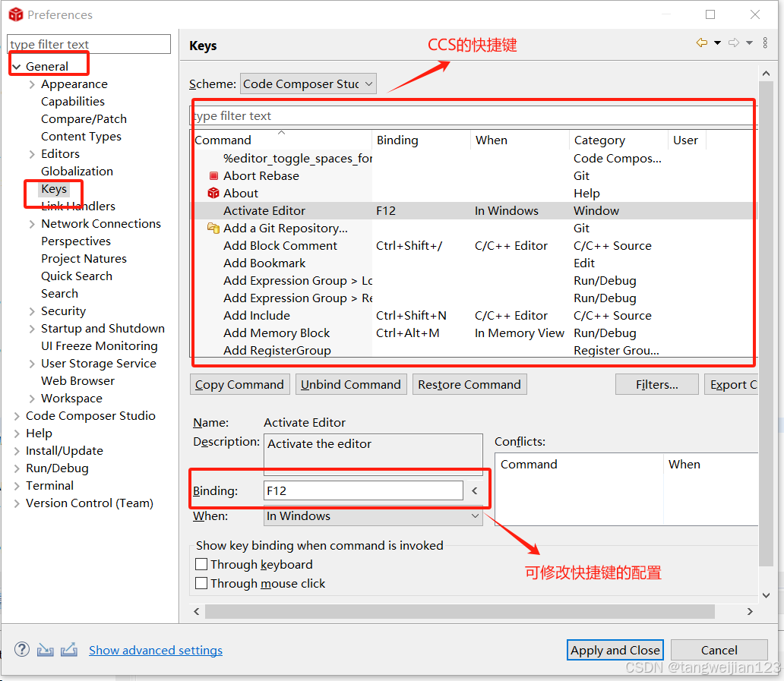Expand the Network Connections node
This screenshot has width=784, height=681.
point(32,224)
